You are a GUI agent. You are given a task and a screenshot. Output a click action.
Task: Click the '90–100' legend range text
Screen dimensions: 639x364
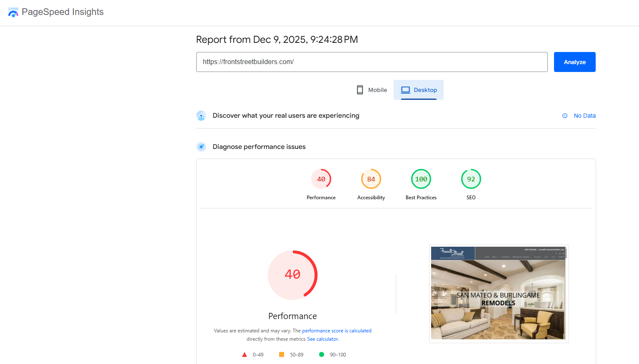click(x=338, y=355)
